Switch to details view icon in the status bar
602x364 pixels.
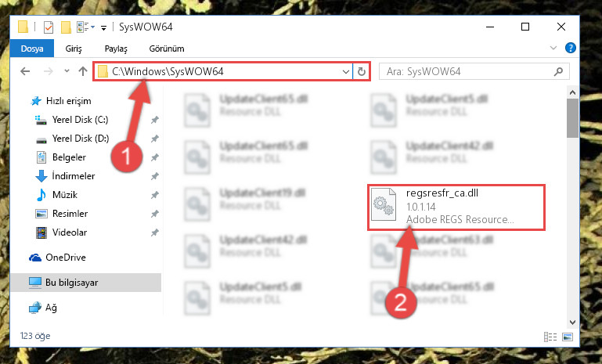tap(550, 337)
